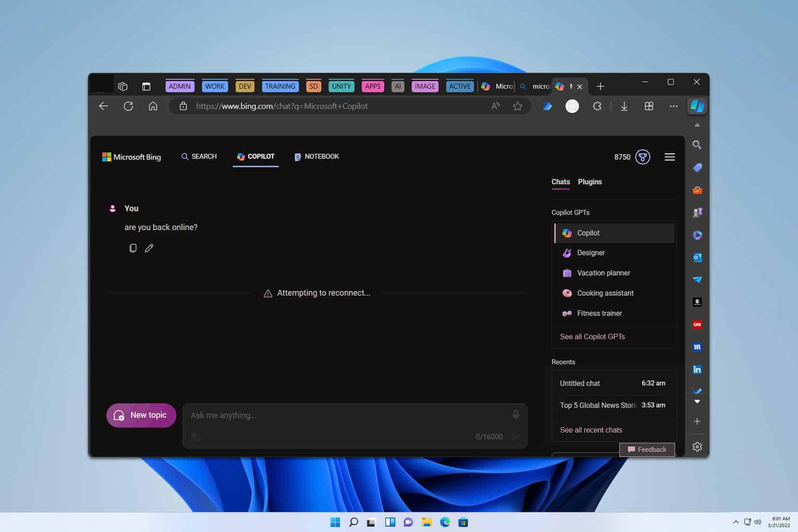
Task: Expand the AI tab group
Action: click(x=397, y=86)
